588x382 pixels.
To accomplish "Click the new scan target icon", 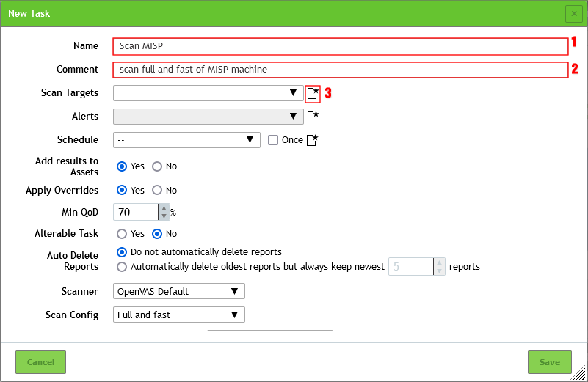I will (313, 93).
